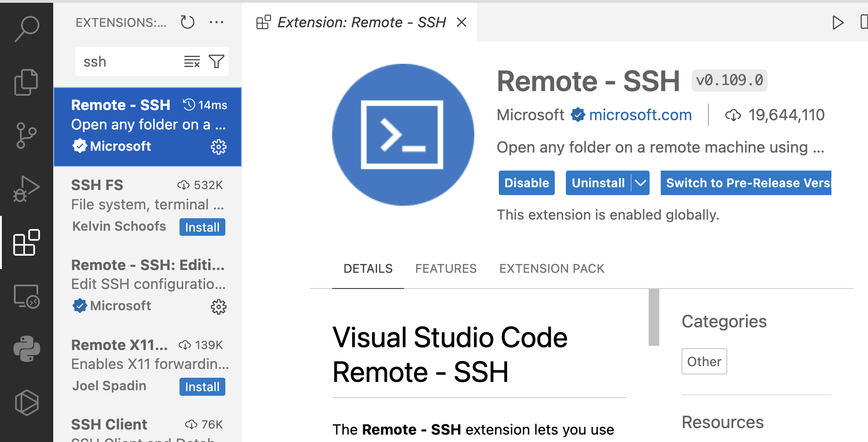The height and width of the screenshot is (442, 868).
Task: Open the Explorer files view
Action: click(x=26, y=82)
